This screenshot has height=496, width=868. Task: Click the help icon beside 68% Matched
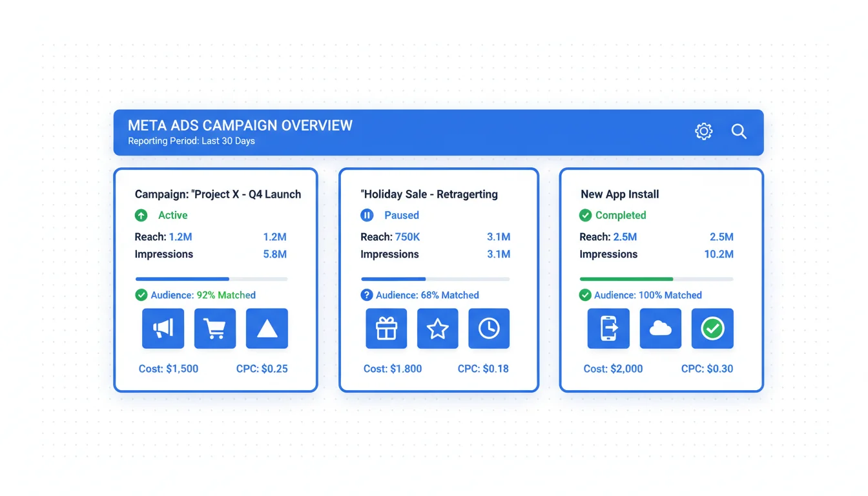(367, 295)
